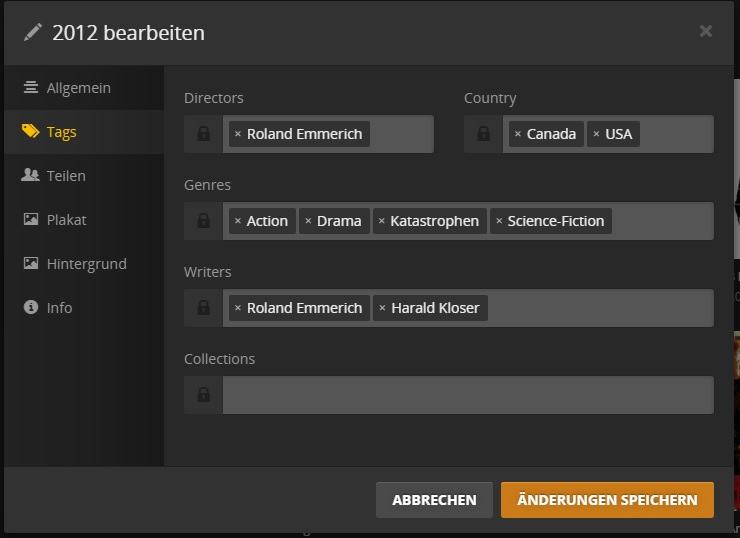Toggle the lock on Country field

483,134
